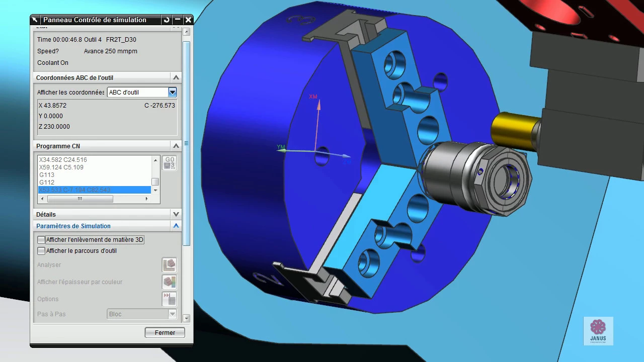Click the program list scroll-down arrow
The width and height of the screenshot is (644, 362).
(155, 191)
